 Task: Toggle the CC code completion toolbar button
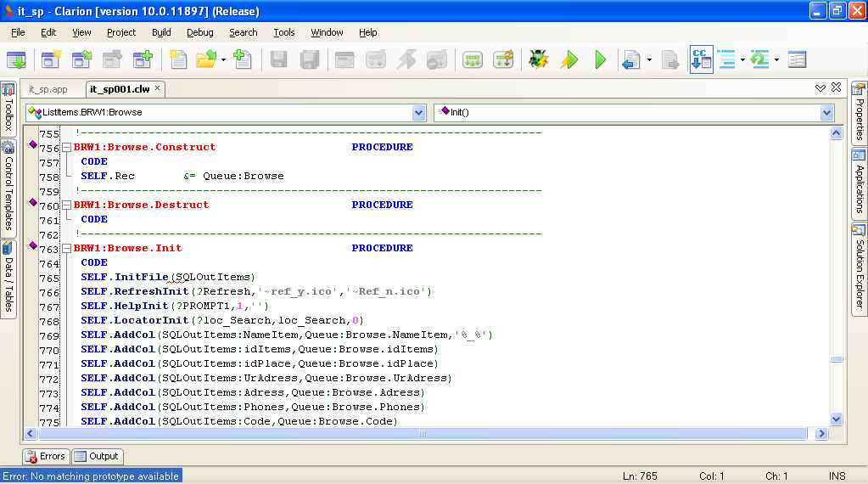coord(701,59)
